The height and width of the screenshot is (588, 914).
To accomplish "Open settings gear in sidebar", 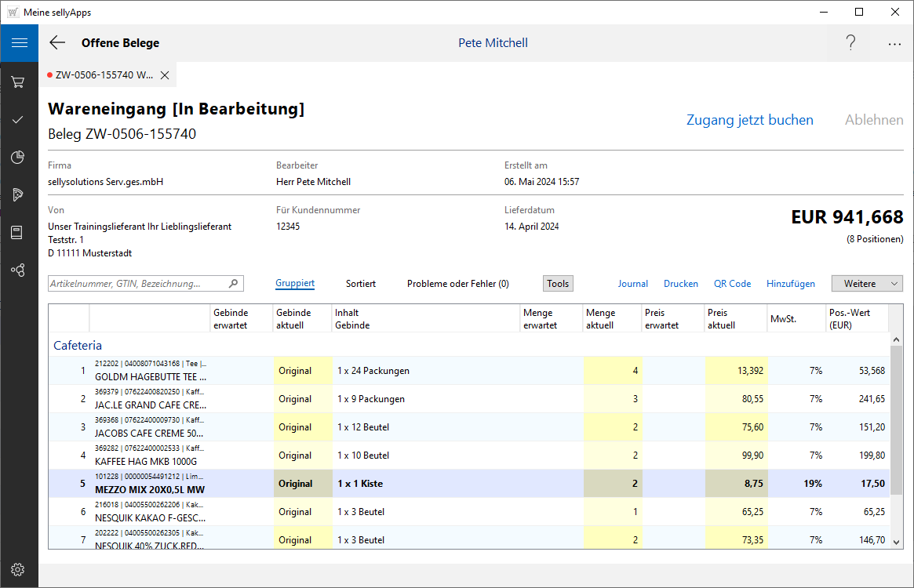I will click(x=18, y=570).
